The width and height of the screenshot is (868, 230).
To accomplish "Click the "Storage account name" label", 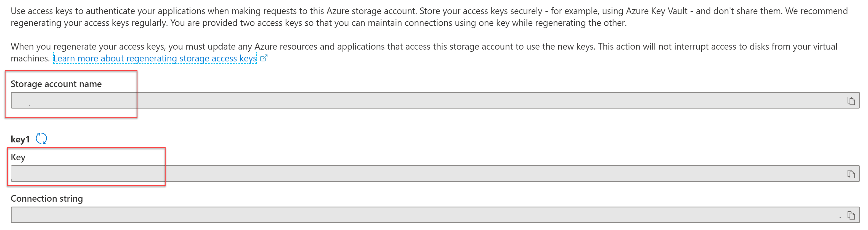I will coord(56,84).
